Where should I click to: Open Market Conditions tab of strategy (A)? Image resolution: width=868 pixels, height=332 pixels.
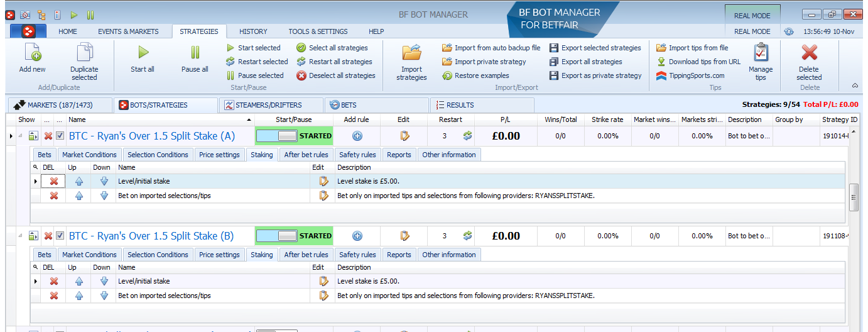(x=89, y=155)
